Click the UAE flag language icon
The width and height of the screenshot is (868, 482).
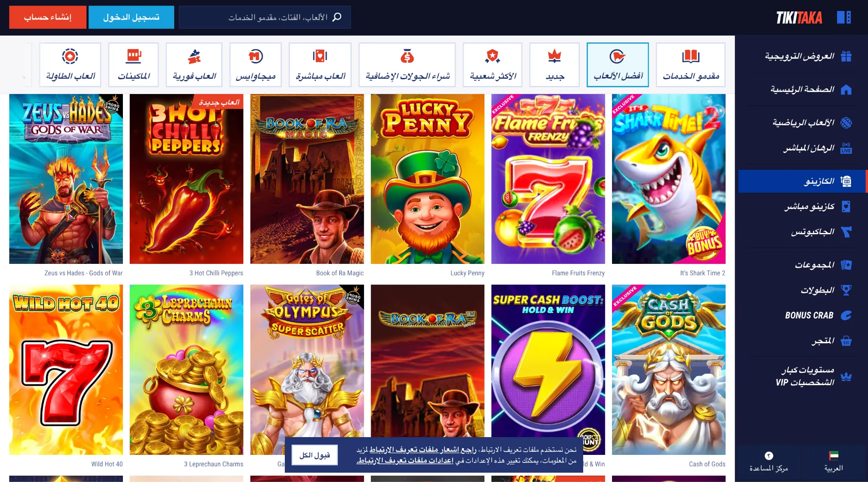click(834, 456)
